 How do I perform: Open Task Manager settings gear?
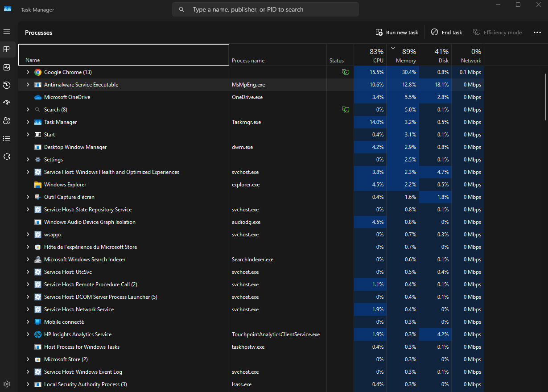[x=7, y=384]
